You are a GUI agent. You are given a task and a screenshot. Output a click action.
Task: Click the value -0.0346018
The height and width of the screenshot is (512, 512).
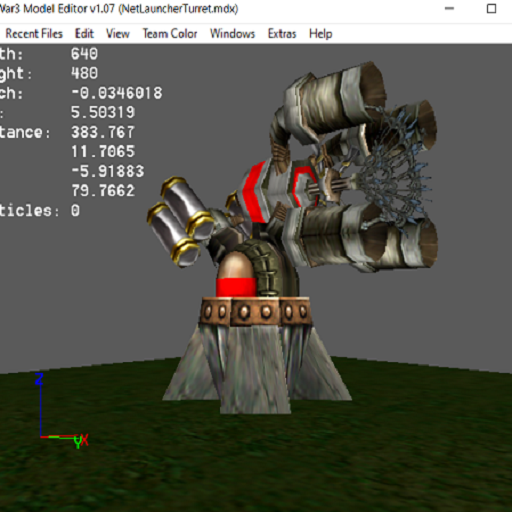[x=117, y=93]
